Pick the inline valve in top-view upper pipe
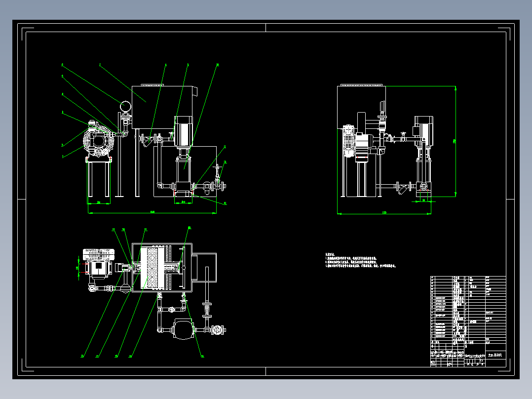 point(172,309)
